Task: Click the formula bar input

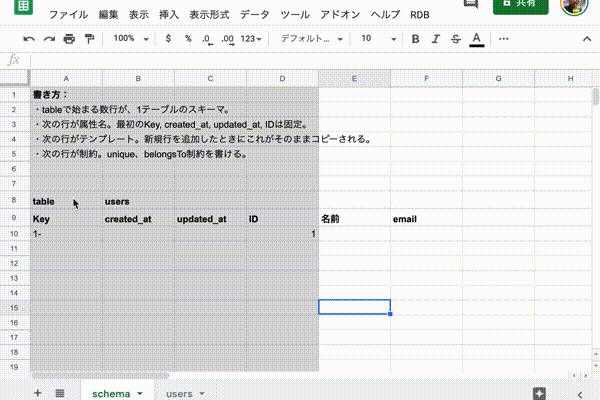Action: click(314, 60)
